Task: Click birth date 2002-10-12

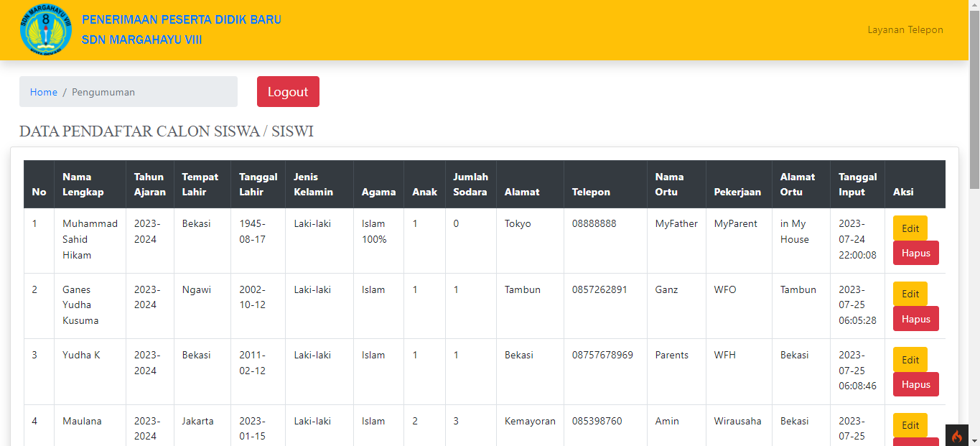Action: pos(251,297)
